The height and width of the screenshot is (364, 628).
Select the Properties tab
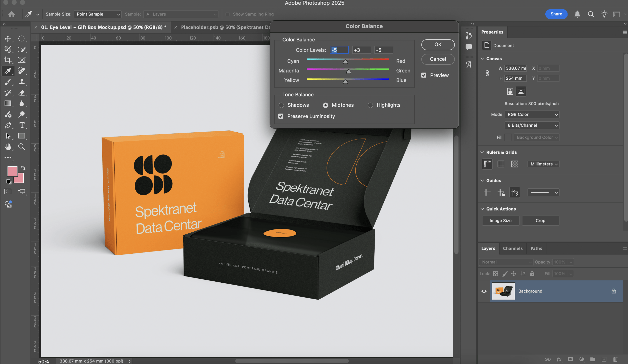click(492, 32)
